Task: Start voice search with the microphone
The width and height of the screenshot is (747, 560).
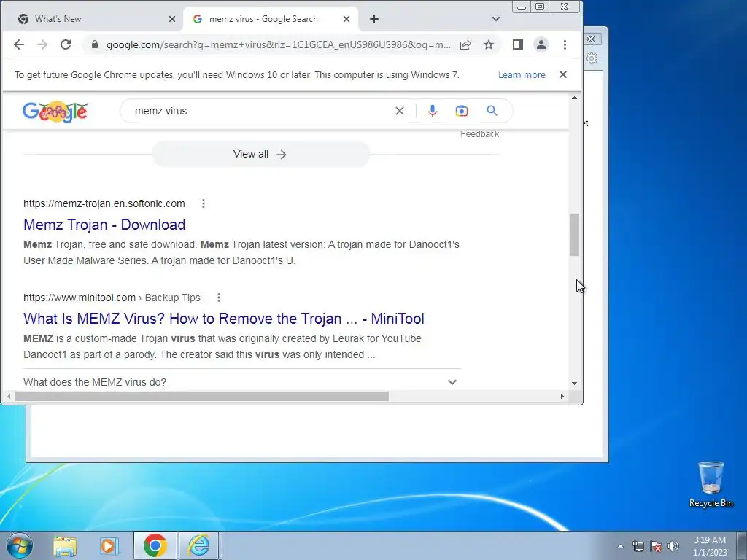Action: pyautogui.click(x=433, y=111)
